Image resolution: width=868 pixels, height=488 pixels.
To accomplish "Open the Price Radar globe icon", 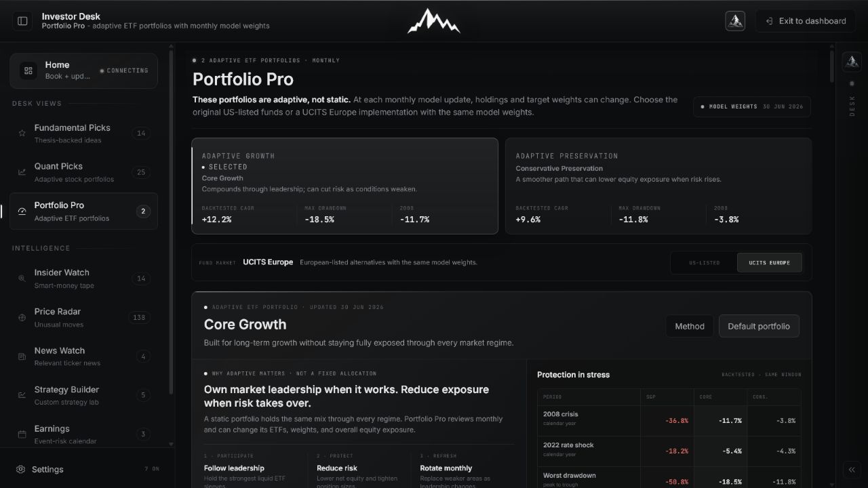I will tap(22, 317).
